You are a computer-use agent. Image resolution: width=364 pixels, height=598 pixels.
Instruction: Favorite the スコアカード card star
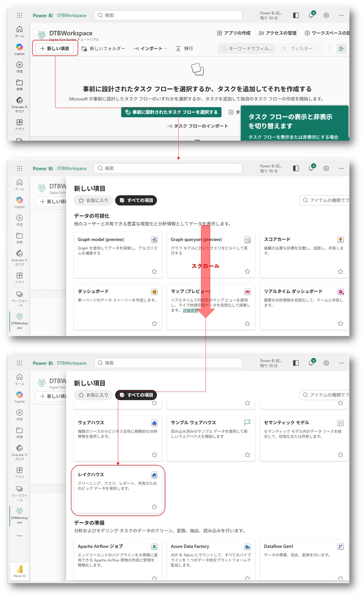point(341,272)
